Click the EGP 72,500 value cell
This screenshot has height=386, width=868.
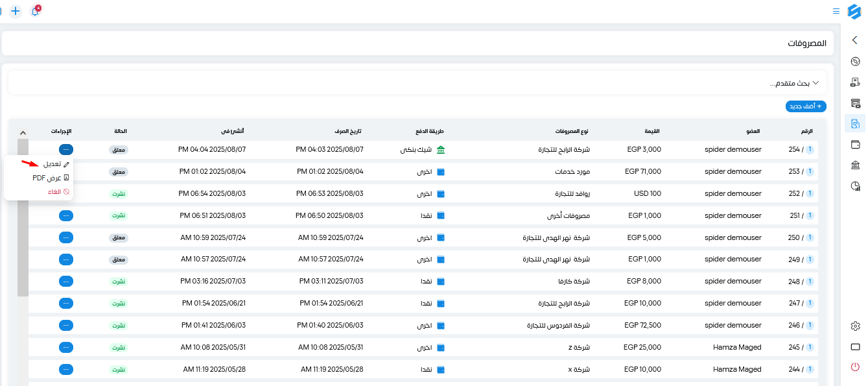pos(642,326)
